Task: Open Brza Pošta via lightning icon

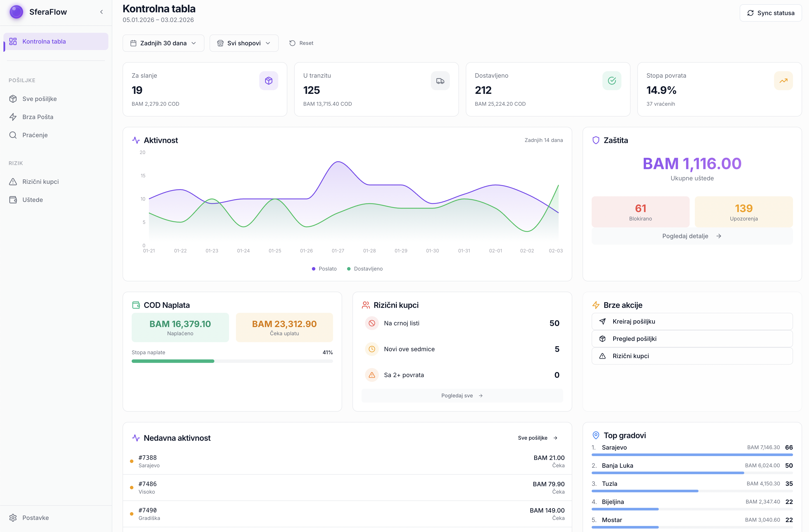Action: [13, 117]
